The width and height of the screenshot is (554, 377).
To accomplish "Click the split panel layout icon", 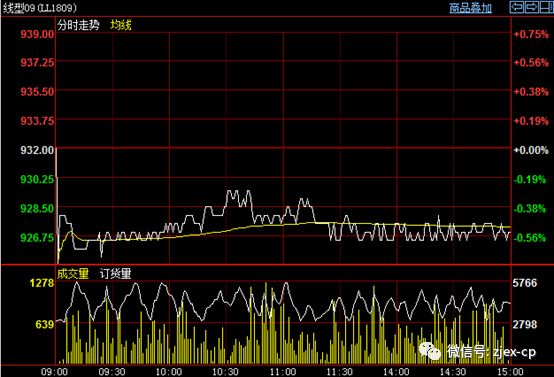I will coord(547,7).
